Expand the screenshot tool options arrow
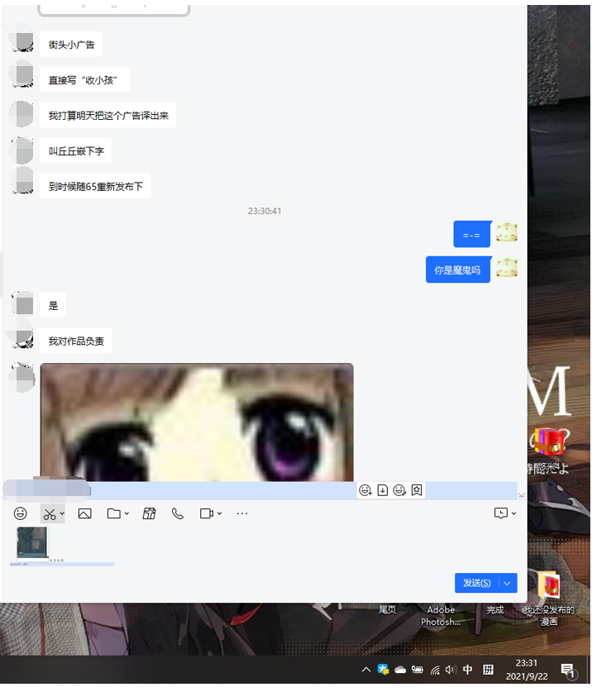Viewport: 616px width, 692px height. click(x=62, y=513)
